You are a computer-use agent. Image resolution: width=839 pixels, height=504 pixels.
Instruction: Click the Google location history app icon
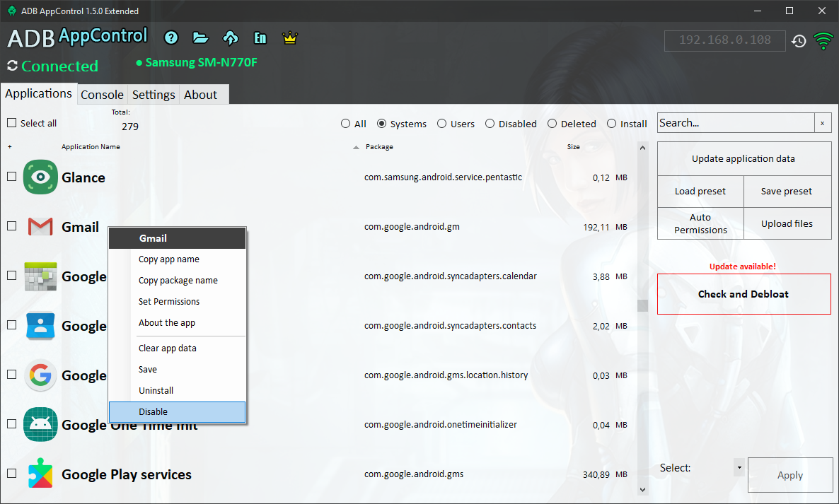(40, 375)
